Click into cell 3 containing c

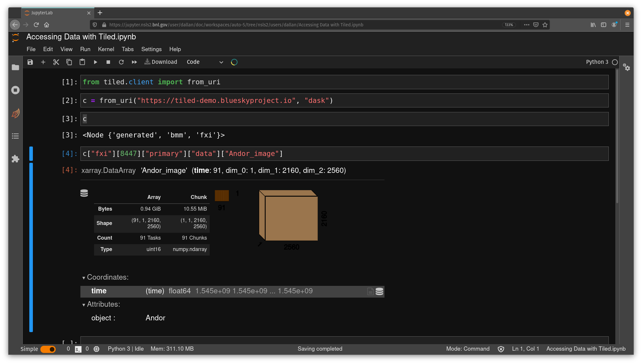344,119
